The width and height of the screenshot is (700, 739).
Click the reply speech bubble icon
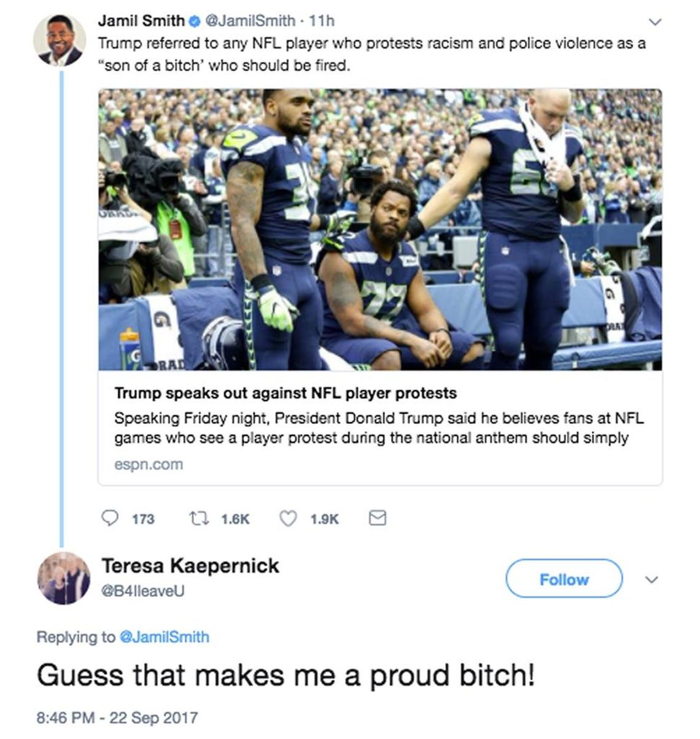click(109, 518)
